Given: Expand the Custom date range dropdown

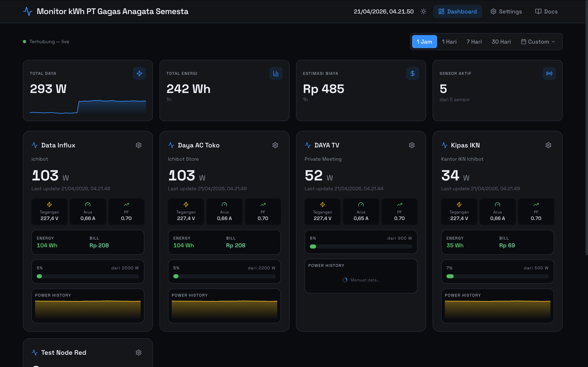Looking at the screenshot, I should pos(538,42).
